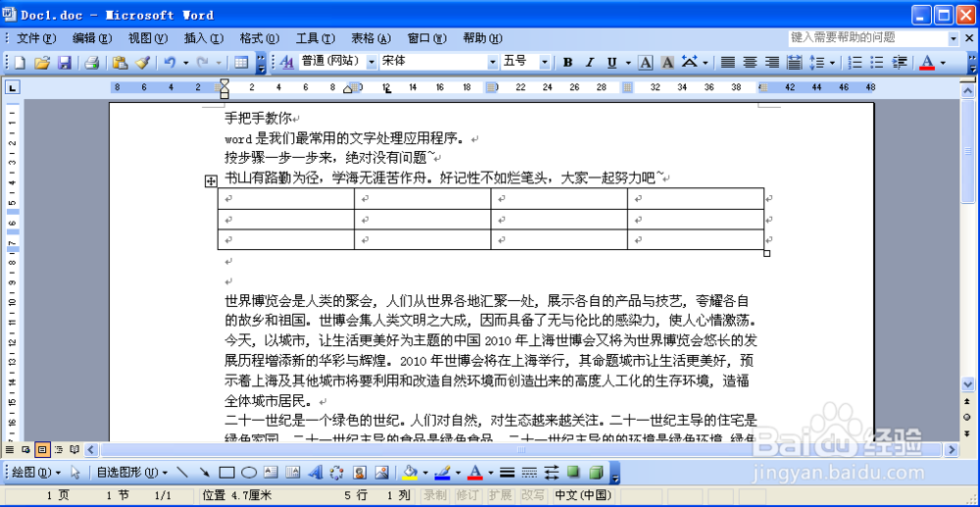Expand line spacing dropdown arrow
This screenshot has width=980, height=507.
coord(832,63)
